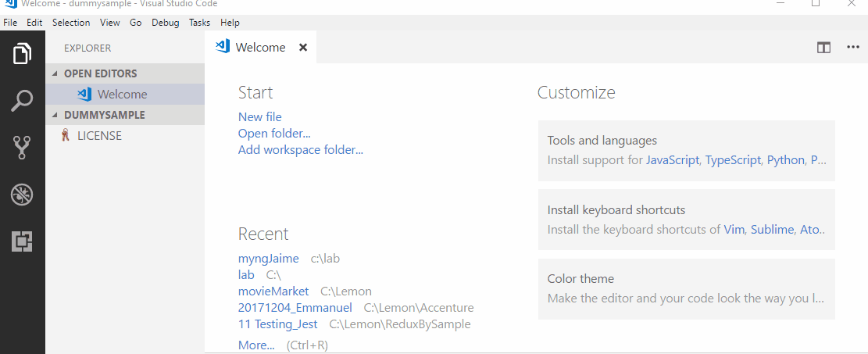Image resolution: width=868 pixels, height=354 pixels.
Task: Click the split editor icon
Action: (x=823, y=48)
